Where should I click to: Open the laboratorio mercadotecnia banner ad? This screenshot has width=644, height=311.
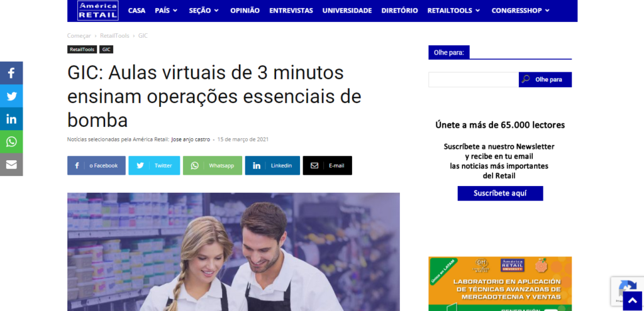point(500,284)
